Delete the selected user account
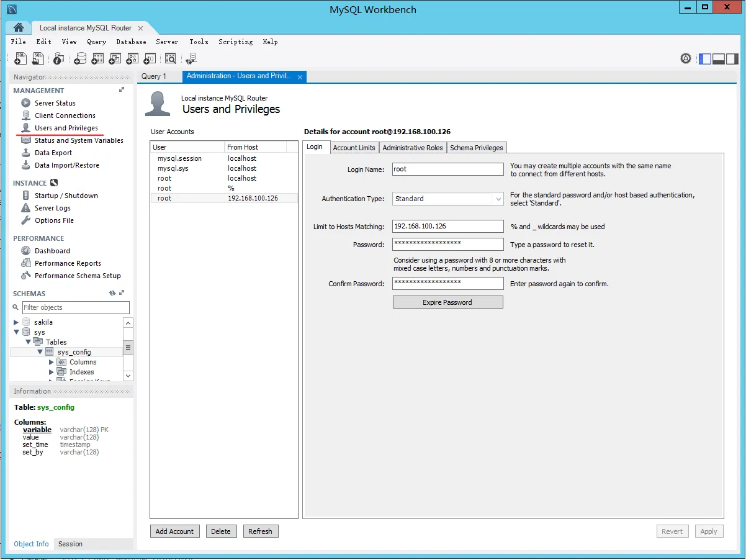This screenshot has height=560, width=746. 220,531
